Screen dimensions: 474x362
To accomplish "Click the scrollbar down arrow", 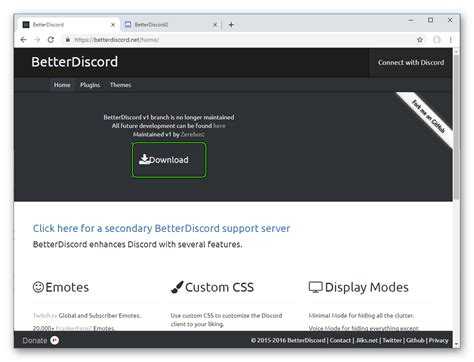I will [456, 344].
